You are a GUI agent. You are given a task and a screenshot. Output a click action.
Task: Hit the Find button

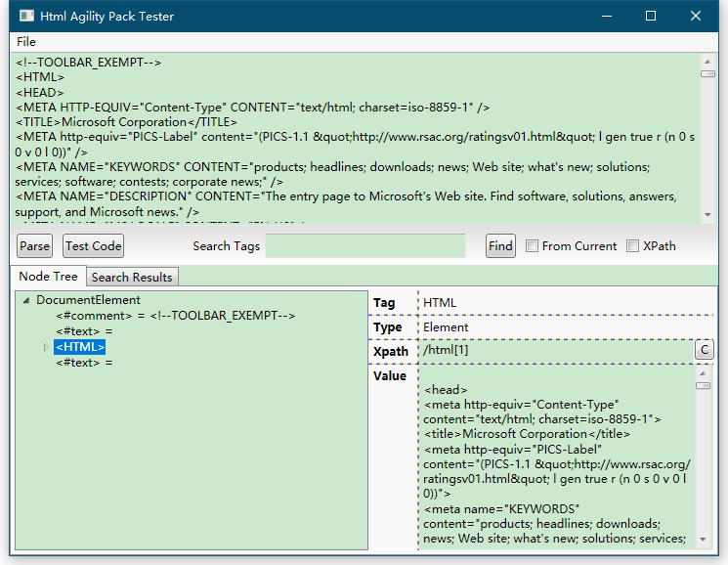tap(500, 246)
